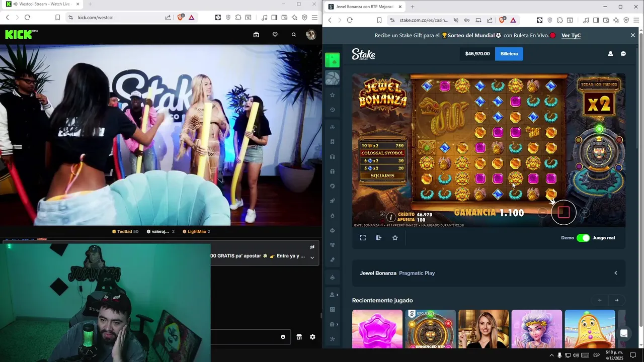Click muted-audio icon in Stake address bar
Image resolution: width=644 pixels, height=362 pixels.
pyautogui.click(x=456, y=20)
